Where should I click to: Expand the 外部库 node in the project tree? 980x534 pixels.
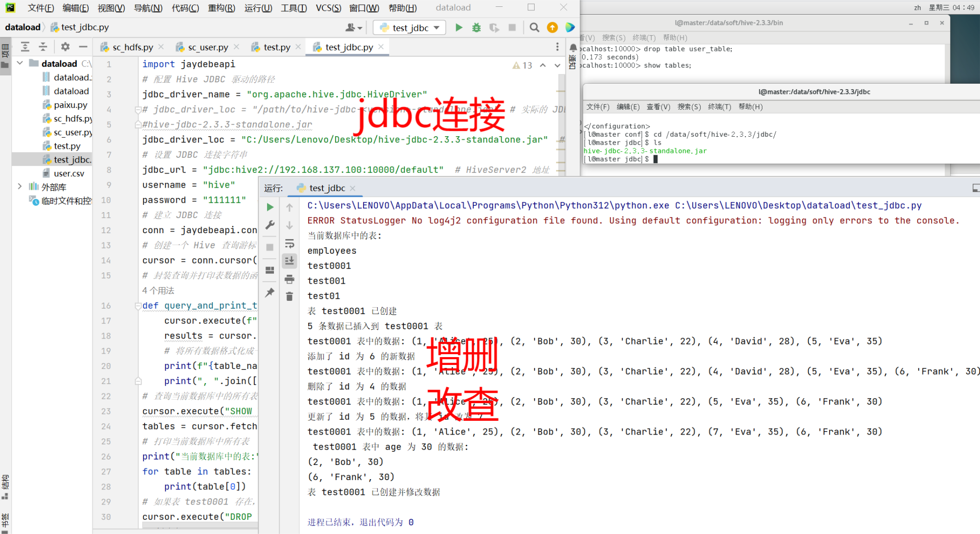pyautogui.click(x=20, y=187)
